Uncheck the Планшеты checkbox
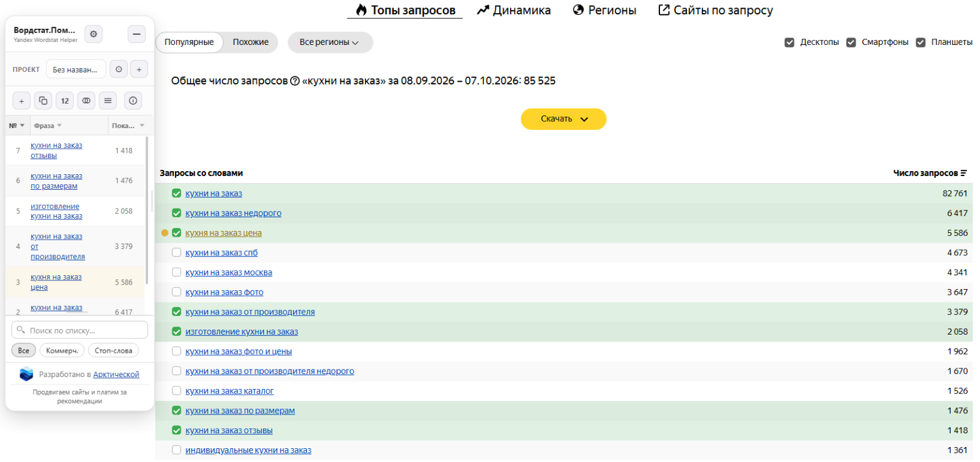The width and height of the screenshot is (980, 462). pos(920,42)
